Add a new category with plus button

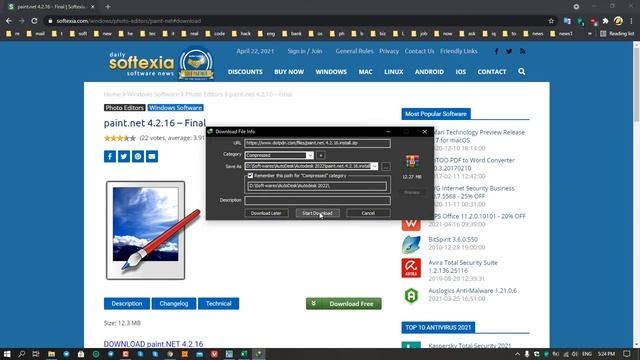point(321,155)
